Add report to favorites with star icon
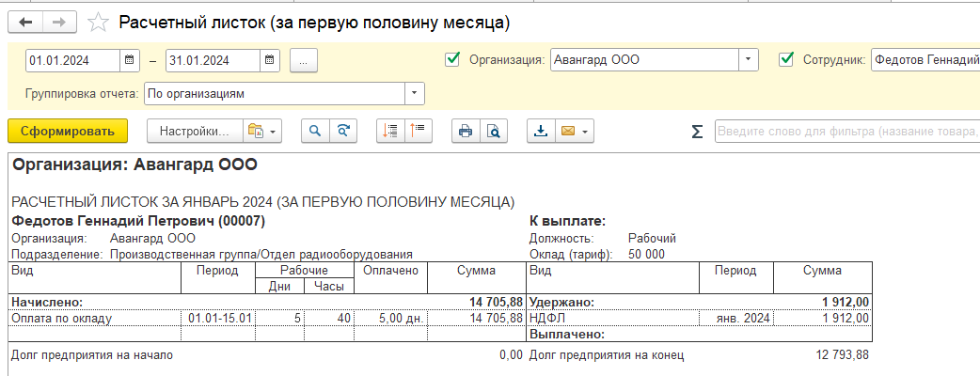This screenshot has height=376, width=980. [x=98, y=23]
